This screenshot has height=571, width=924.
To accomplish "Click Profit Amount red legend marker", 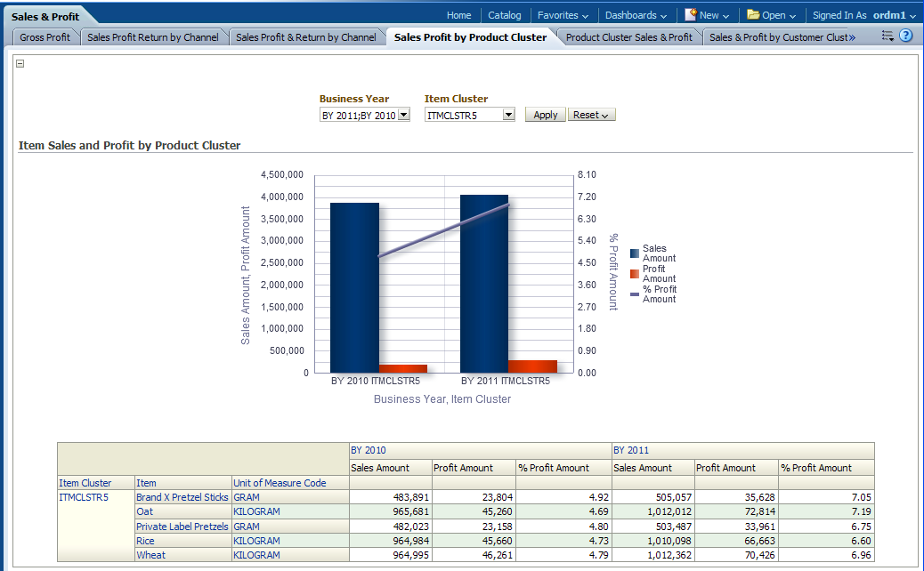I will 635,273.
